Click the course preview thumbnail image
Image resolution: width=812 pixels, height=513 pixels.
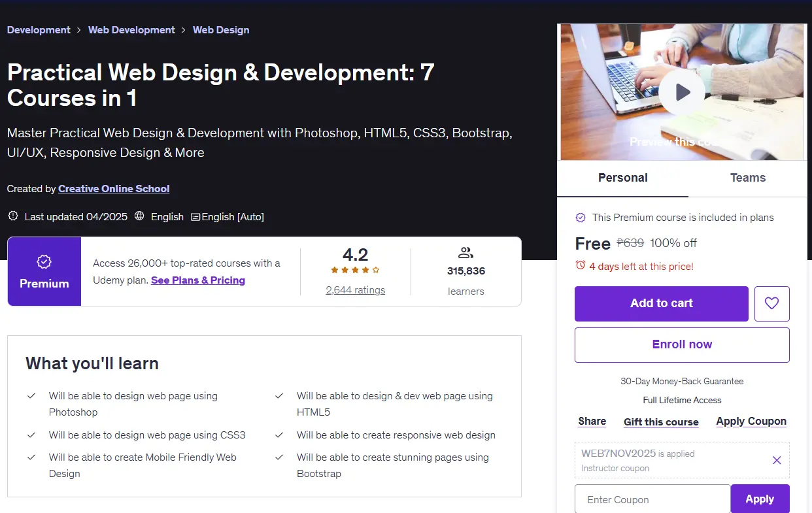(x=682, y=92)
